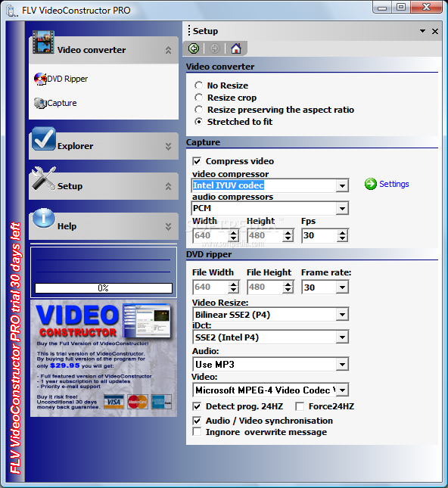Click the DVD Ripper disc icon
The width and height of the screenshot is (448, 488).
coord(40,79)
